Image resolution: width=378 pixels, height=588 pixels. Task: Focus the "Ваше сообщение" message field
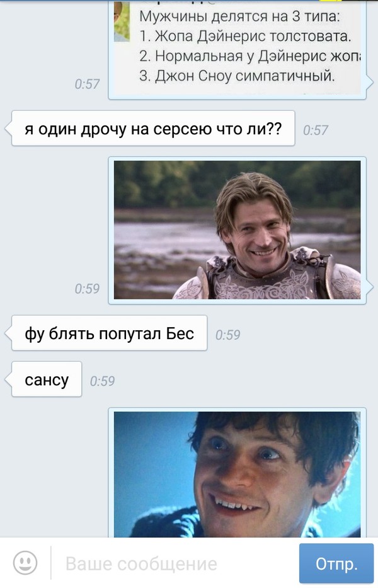coord(174,563)
